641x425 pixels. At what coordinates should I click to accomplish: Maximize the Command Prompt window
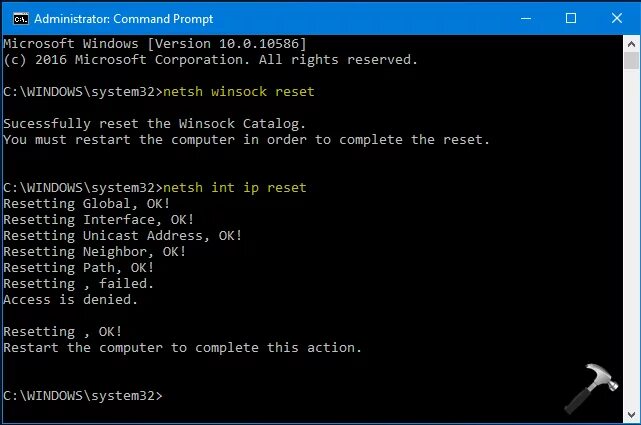click(571, 17)
